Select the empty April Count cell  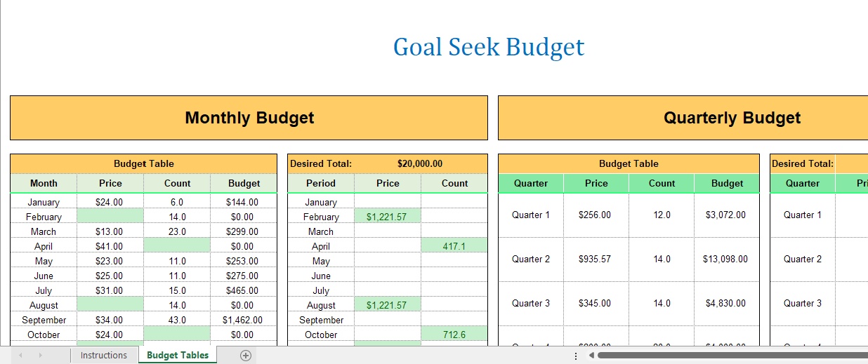click(177, 246)
